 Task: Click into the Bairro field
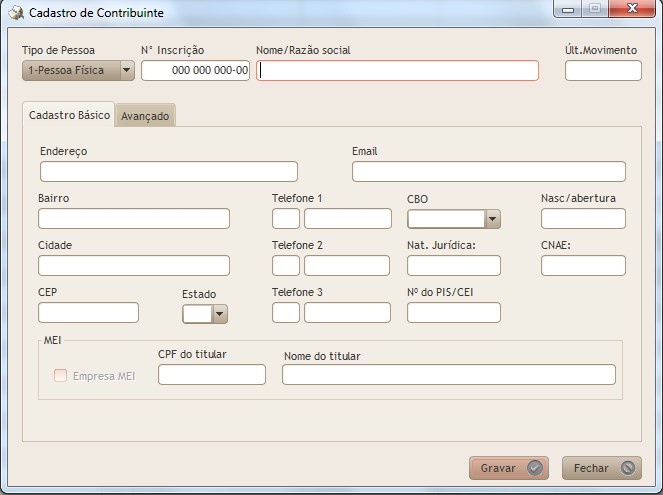tap(134, 218)
